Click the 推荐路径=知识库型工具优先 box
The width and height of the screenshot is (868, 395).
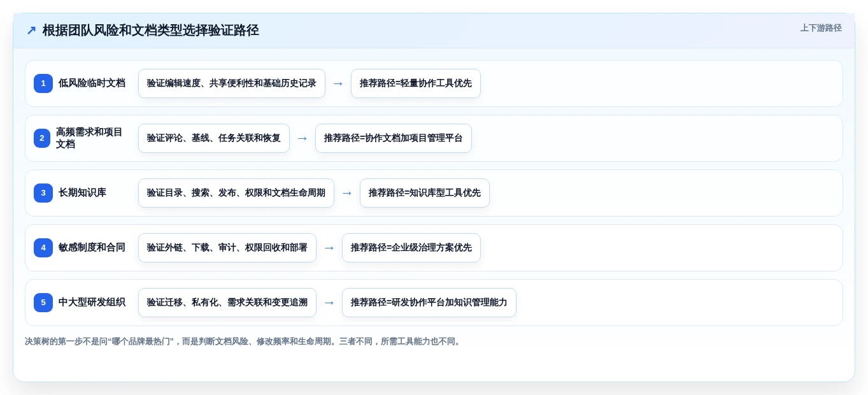(425, 193)
